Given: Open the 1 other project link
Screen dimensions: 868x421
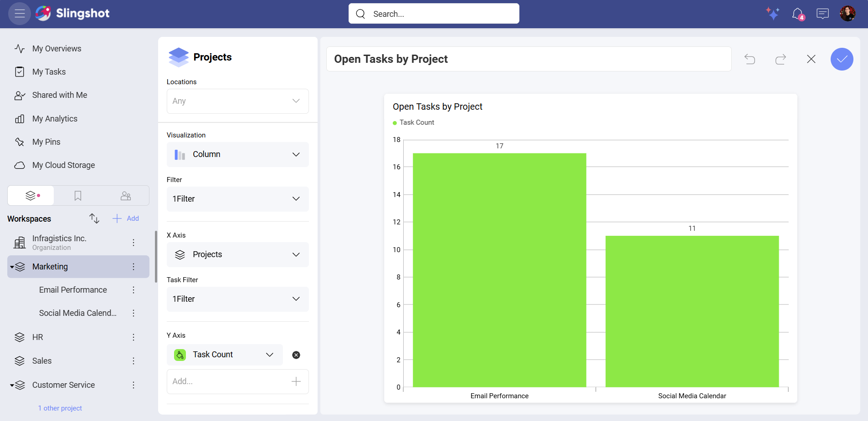Looking at the screenshot, I should click(60, 408).
